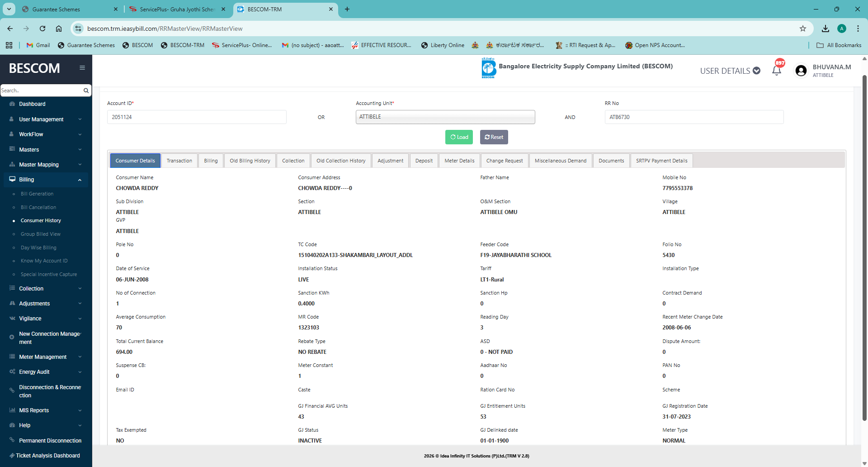Viewport: 868px width, 467px height.
Task: Open browser downloads icon
Action: point(826,29)
